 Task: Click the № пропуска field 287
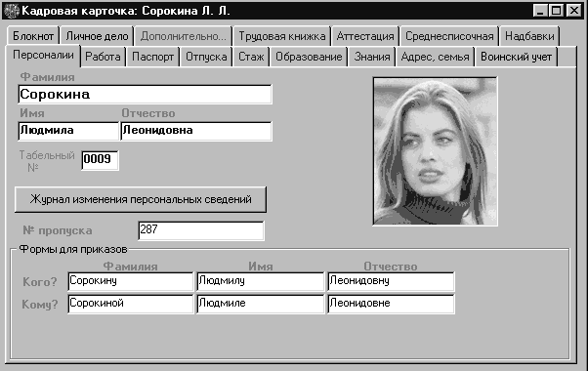click(201, 230)
